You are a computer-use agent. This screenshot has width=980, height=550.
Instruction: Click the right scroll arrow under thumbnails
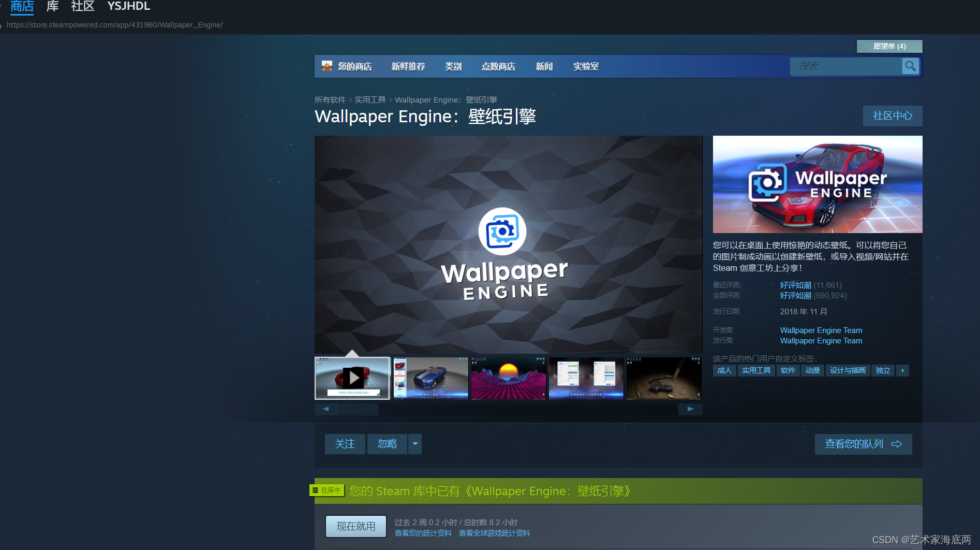pos(690,409)
